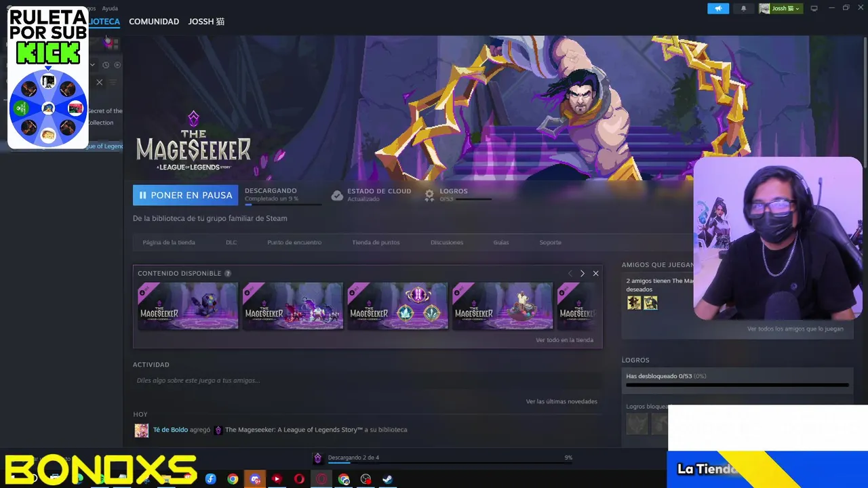Open advanced filter options beside search

point(113,82)
